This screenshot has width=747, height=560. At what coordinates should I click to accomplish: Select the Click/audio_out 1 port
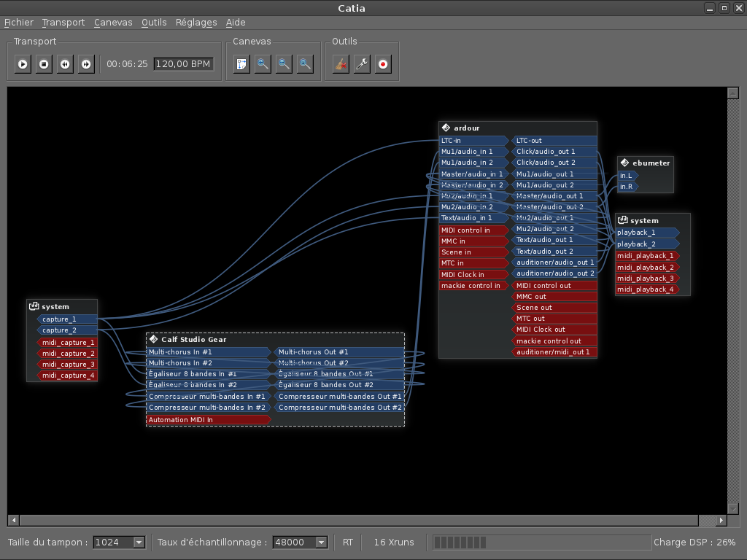click(x=554, y=152)
